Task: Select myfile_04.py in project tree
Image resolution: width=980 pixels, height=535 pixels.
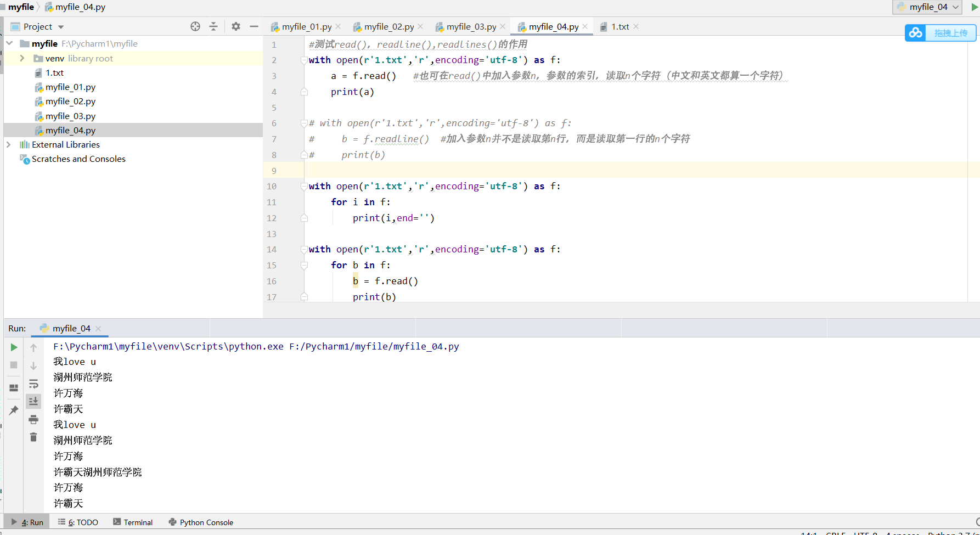Action: click(x=70, y=130)
